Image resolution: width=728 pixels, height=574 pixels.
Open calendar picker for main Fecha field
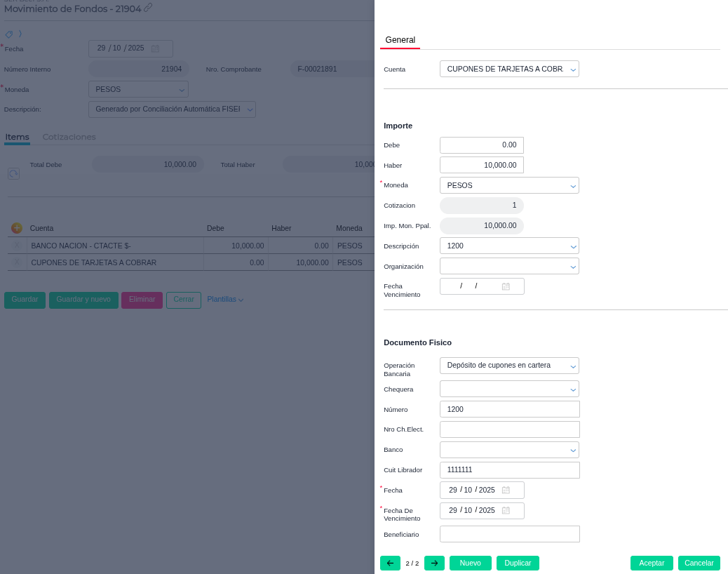pos(155,48)
